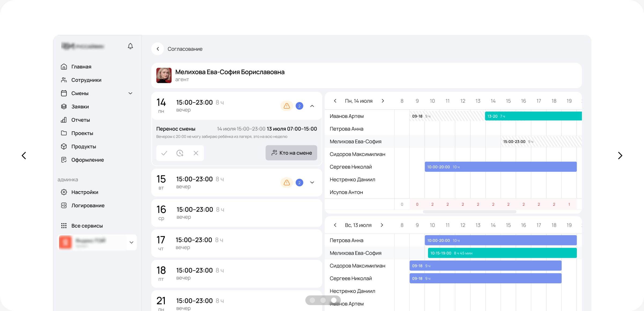This screenshot has height=311, width=644.
Task: Open Заявки section
Action: (80, 107)
